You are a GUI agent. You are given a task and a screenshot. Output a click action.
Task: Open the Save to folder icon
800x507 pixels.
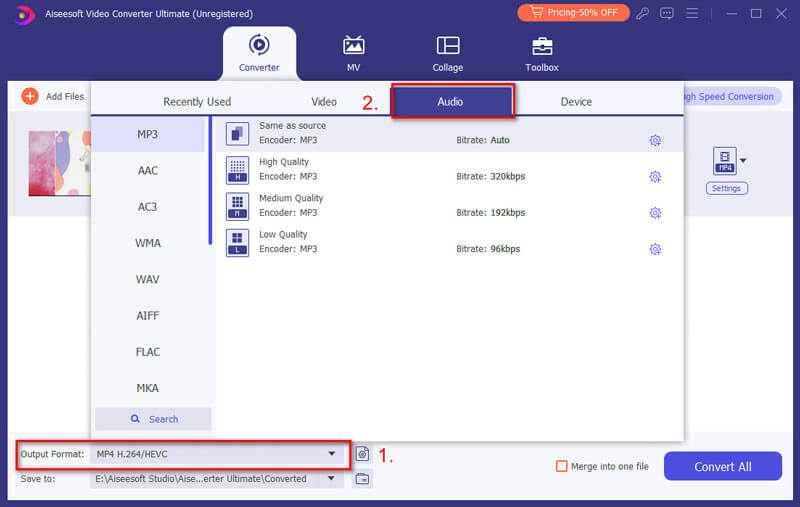coord(363,479)
